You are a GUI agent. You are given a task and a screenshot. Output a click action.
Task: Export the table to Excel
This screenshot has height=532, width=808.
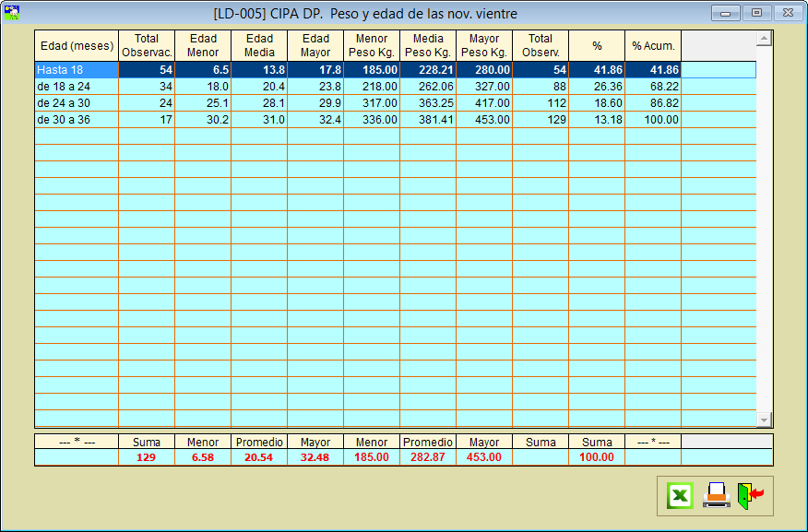680,496
